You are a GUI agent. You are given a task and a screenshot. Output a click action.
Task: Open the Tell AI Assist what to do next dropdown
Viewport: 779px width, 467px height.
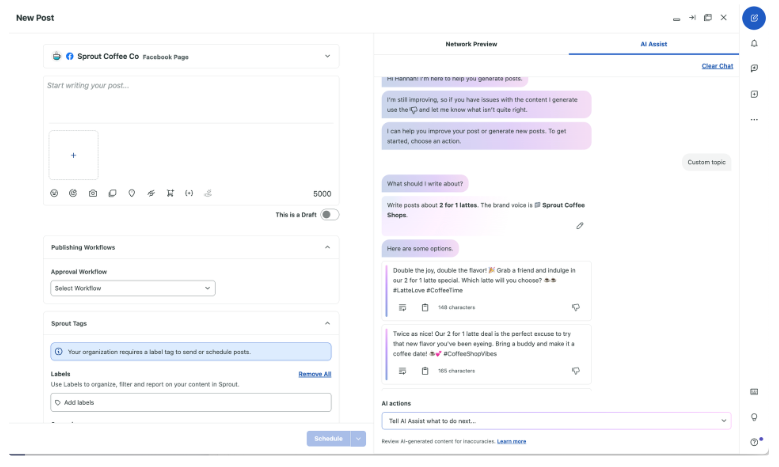(x=556, y=421)
